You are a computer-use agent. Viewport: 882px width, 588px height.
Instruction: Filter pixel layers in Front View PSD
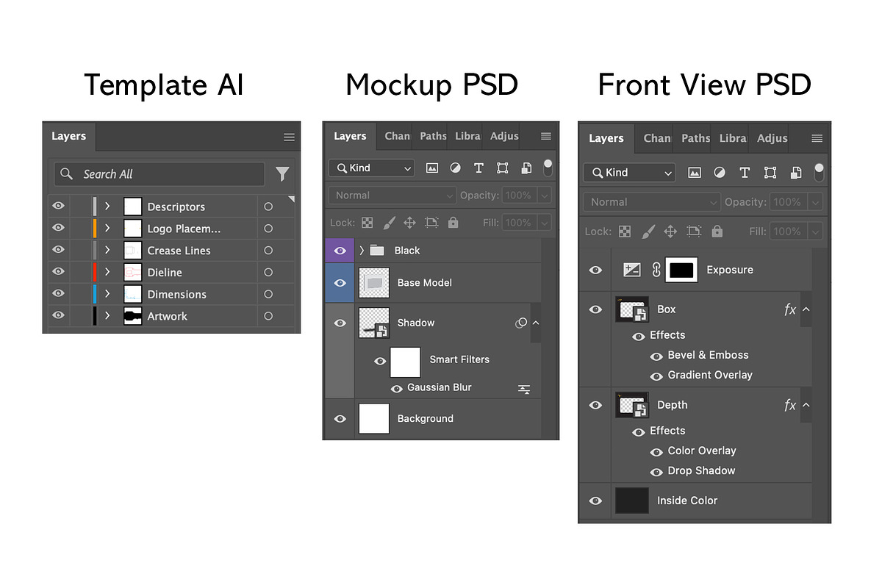pyautogui.click(x=694, y=173)
